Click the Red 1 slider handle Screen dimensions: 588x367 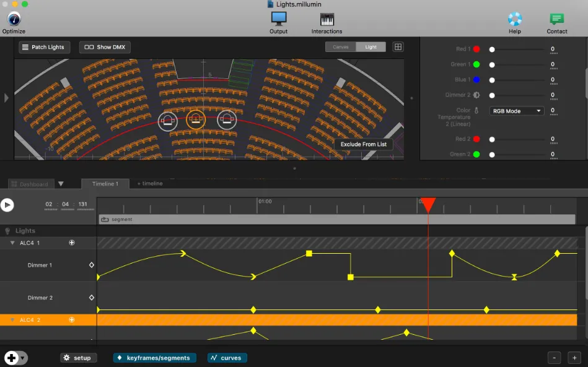pyautogui.click(x=492, y=50)
